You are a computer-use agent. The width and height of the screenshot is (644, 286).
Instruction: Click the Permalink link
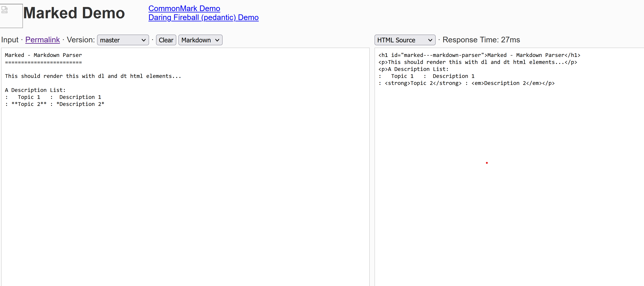(42, 40)
